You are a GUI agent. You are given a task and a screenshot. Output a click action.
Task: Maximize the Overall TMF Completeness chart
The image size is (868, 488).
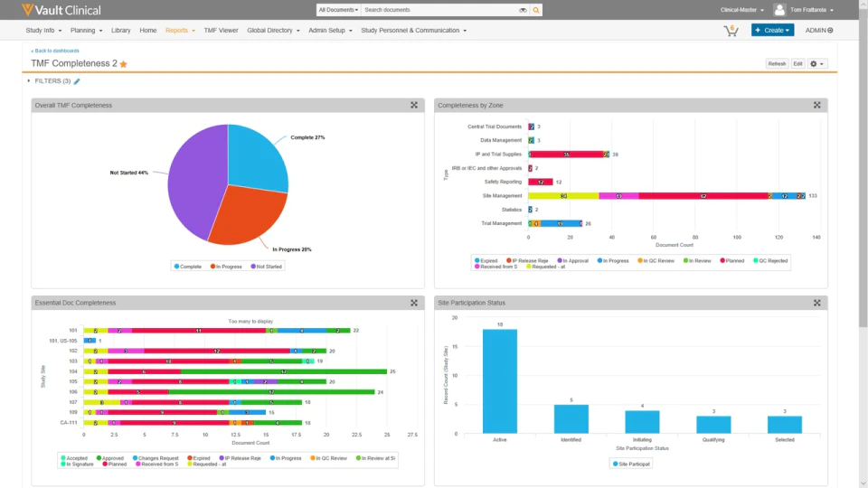tap(414, 105)
